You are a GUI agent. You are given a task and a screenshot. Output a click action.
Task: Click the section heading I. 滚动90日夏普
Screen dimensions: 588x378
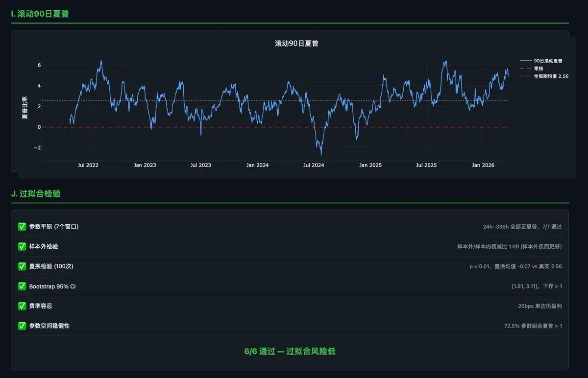tap(40, 14)
